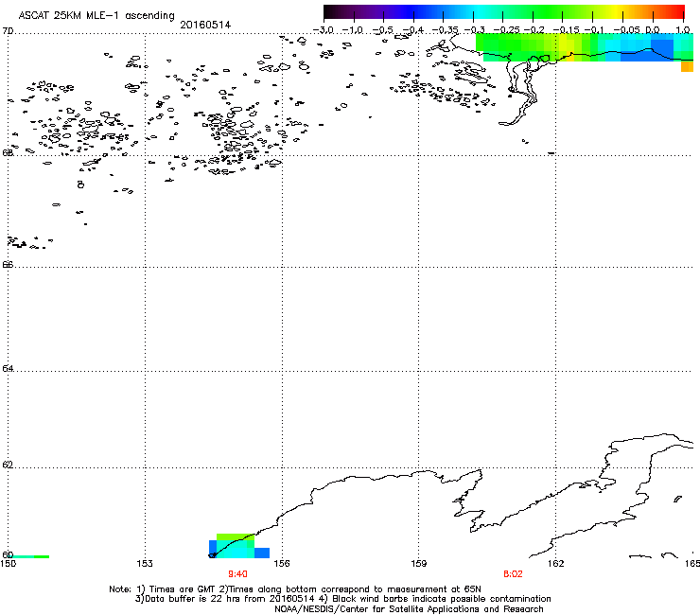Click the -3.0 color scale label

pos(323,30)
